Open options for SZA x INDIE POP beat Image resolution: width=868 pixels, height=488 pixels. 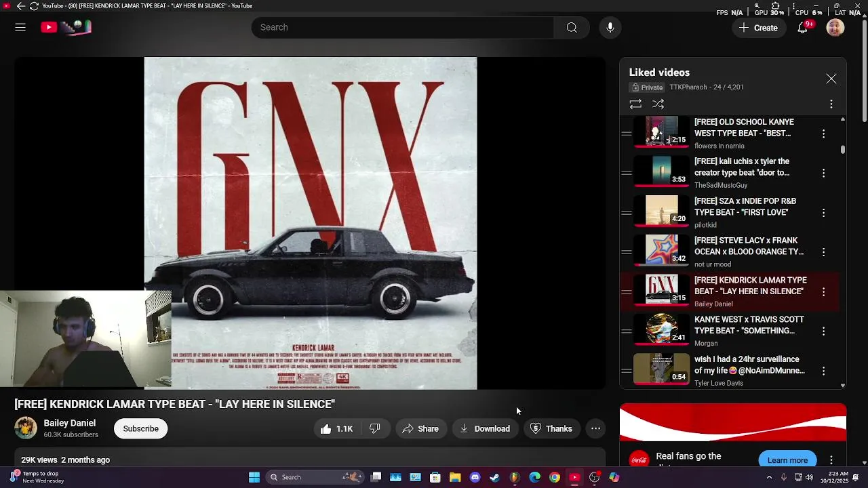coord(824,213)
